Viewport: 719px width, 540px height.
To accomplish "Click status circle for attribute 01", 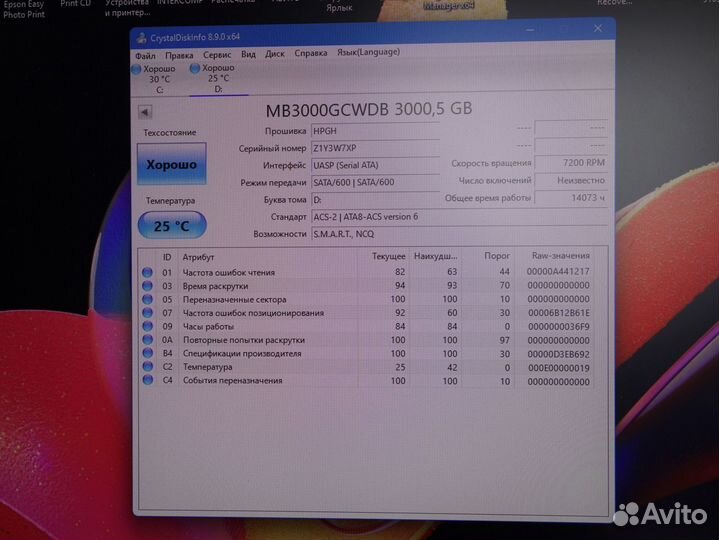I will coord(147,272).
